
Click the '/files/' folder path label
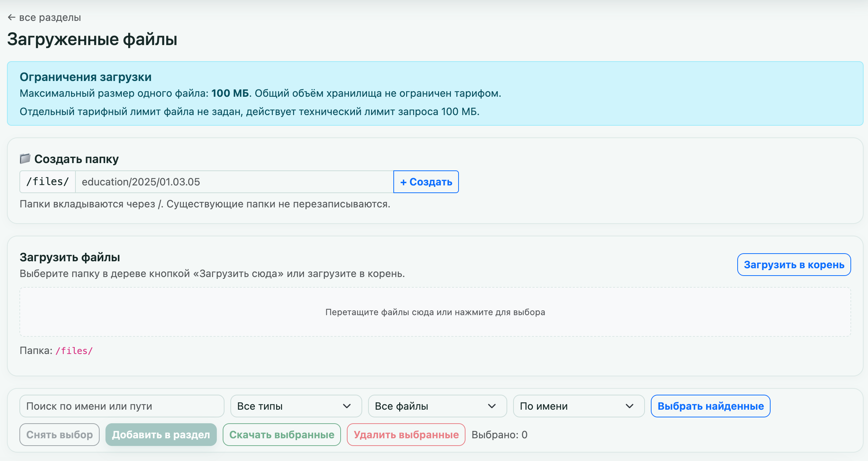tap(74, 351)
